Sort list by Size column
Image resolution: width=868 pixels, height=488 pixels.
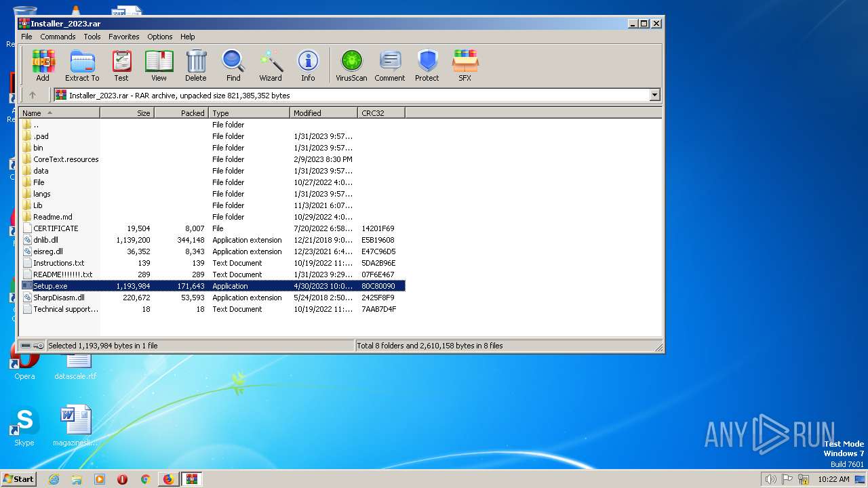click(x=127, y=113)
